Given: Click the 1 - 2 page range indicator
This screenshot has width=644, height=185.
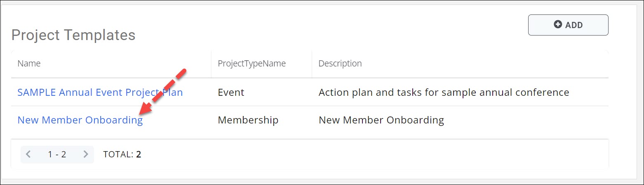Looking at the screenshot, I should pyautogui.click(x=57, y=154).
